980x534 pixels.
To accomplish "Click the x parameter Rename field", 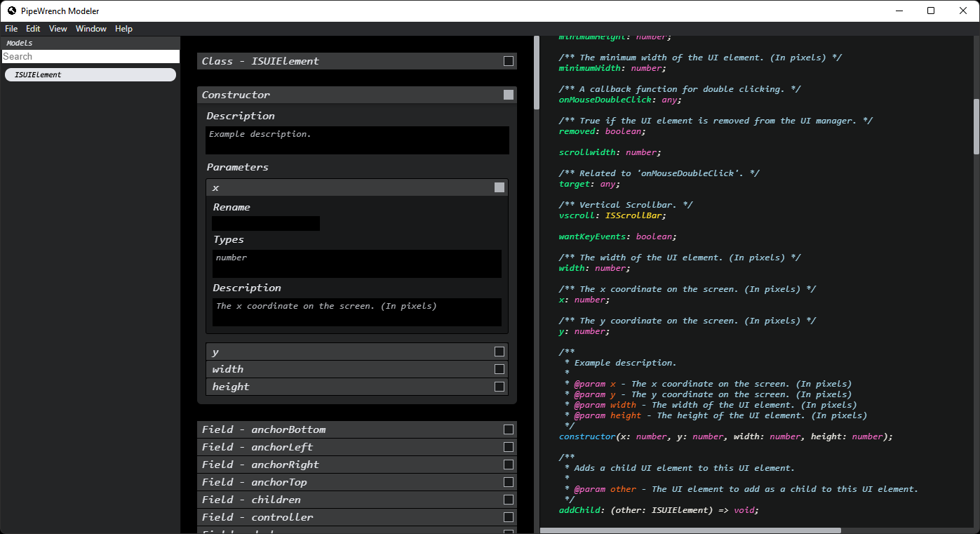I will point(266,224).
